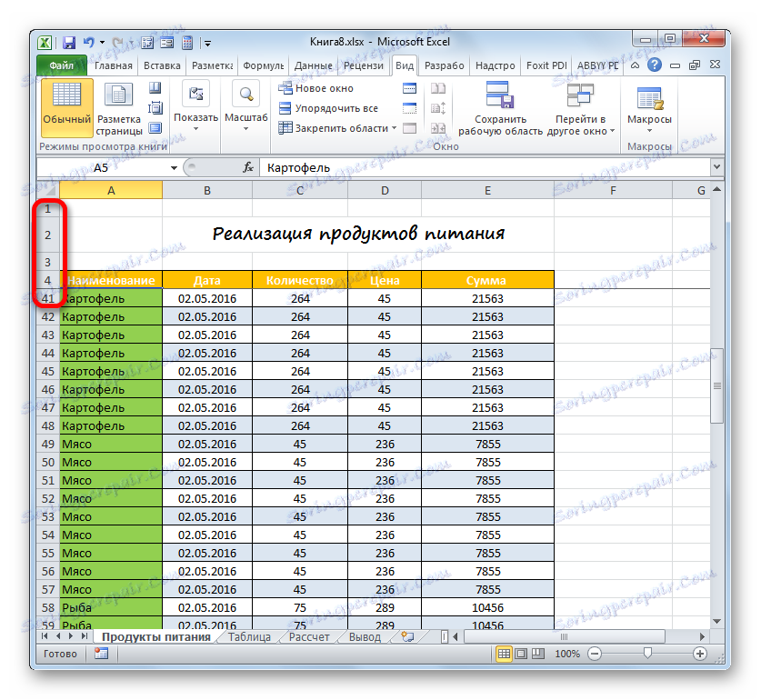Click the View Side by Side icon

438,88
